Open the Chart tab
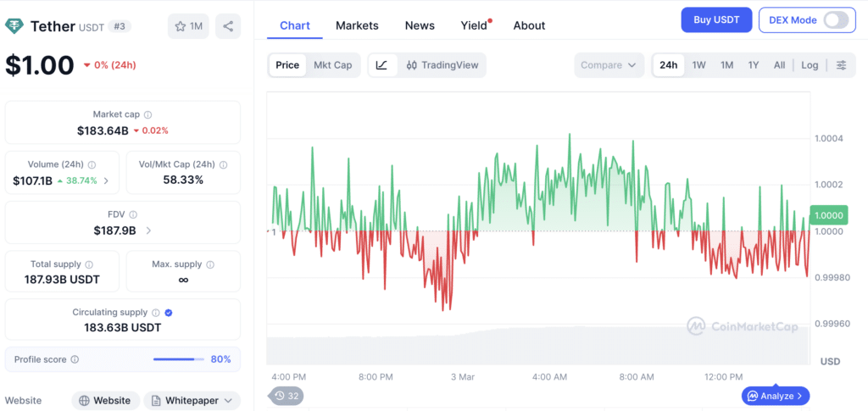This screenshot has width=868, height=411. click(295, 25)
